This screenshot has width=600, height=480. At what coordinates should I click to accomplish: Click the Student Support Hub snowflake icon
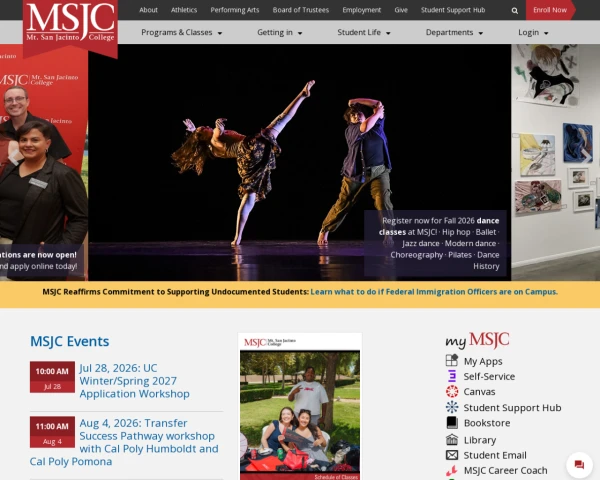point(452,407)
